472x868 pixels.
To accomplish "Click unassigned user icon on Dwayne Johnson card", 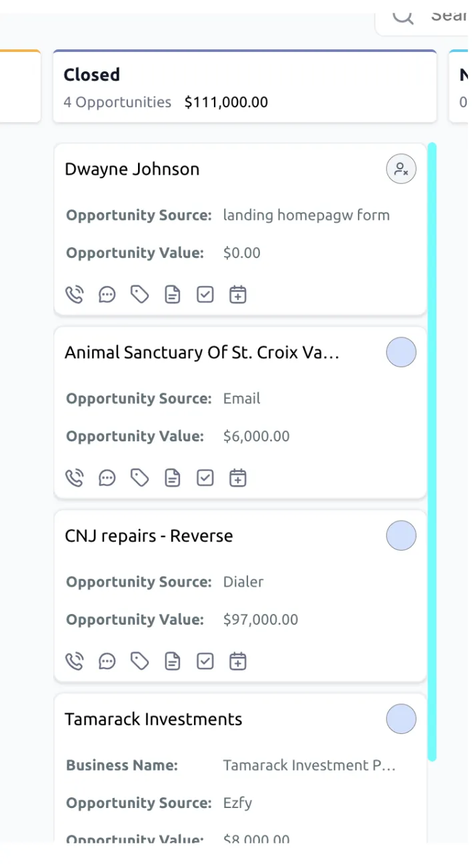I will point(401,169).
